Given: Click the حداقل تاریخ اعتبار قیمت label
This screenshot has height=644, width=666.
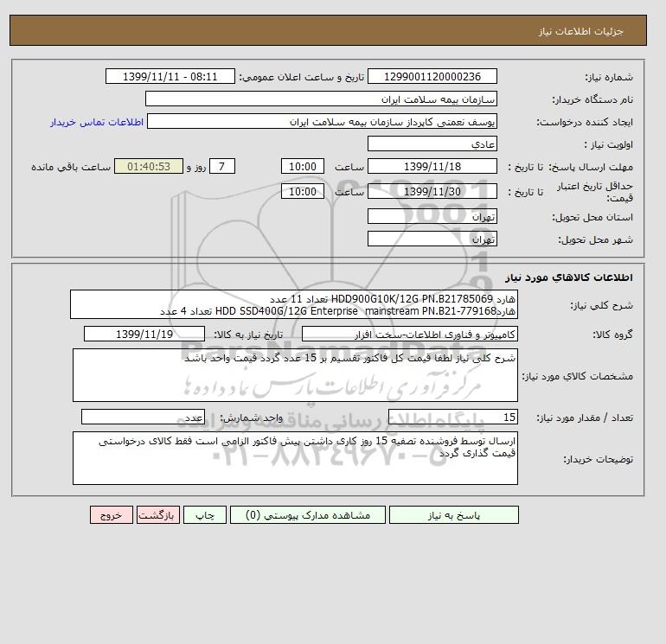Looking at the screenshot, I should click(x=595, y=192).
